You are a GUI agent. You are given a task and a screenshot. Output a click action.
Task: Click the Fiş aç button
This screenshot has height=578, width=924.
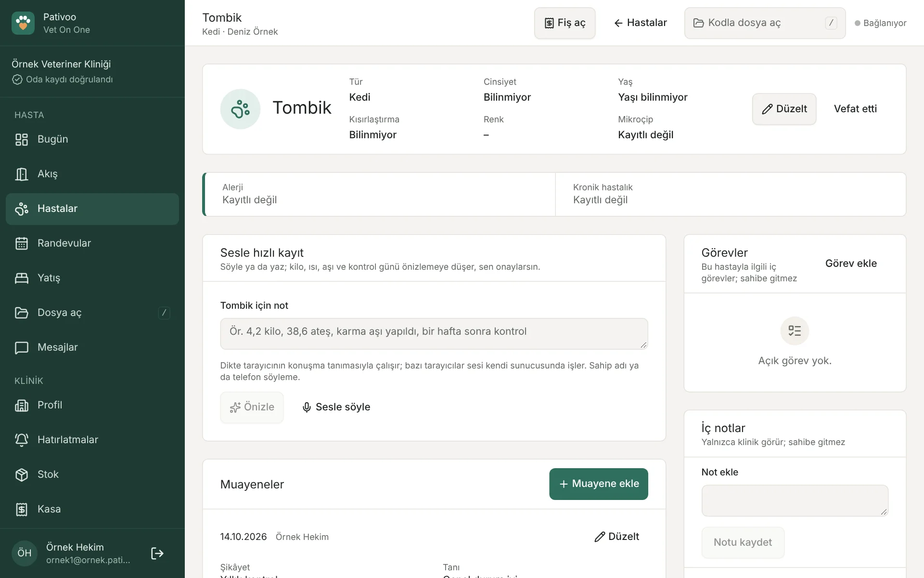(565, 23)
